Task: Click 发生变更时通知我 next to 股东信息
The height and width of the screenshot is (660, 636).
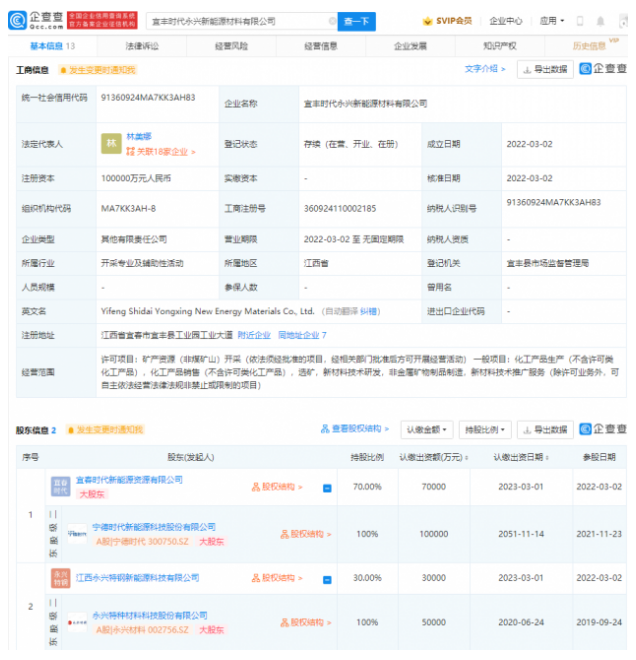Action: point(106,430)
